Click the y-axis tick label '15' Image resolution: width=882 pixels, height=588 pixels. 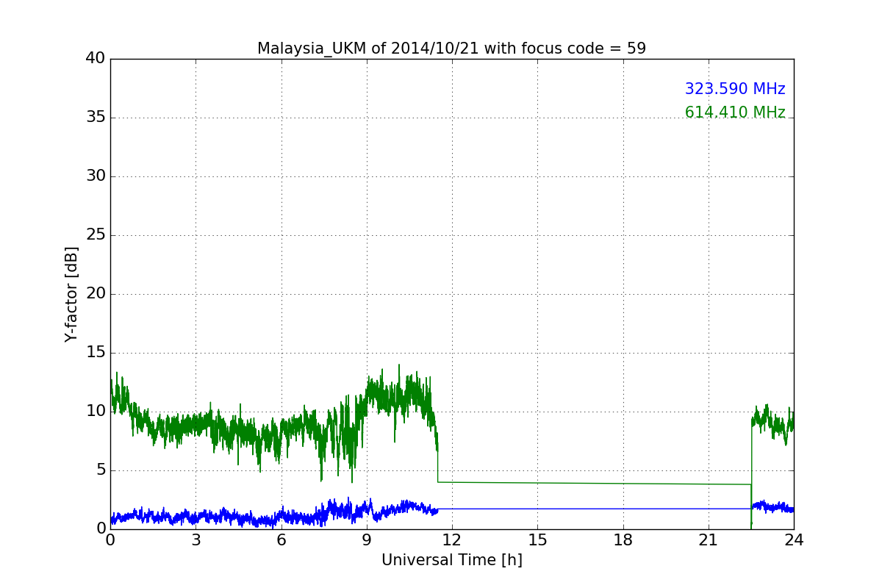pyautogui.click(x=96, y=353)
